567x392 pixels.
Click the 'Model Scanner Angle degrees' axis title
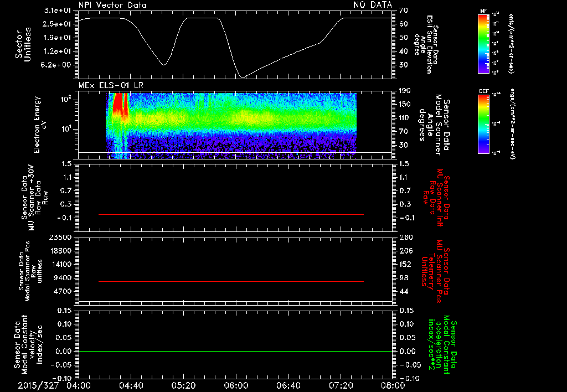(x=434, y=125)
